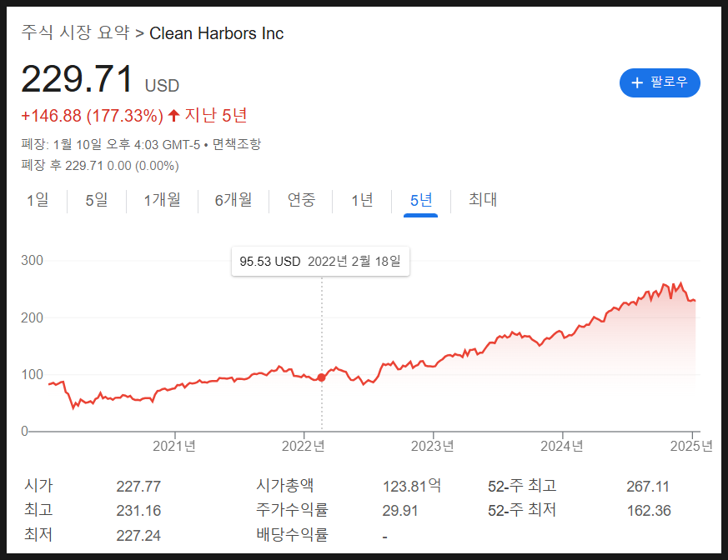Switch to the 6개월 chart range

point(233,200)
